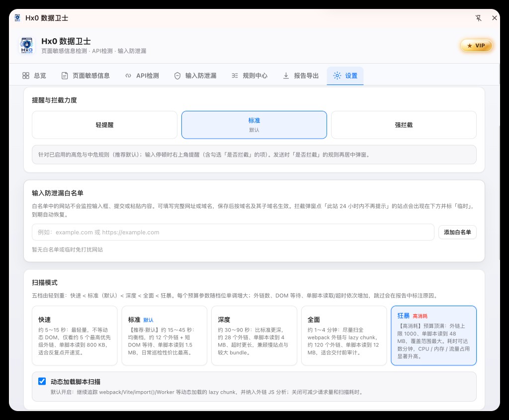Screen dimensions: 509x420
Task: Toggle the 动态加载脚本扫描 checkbox
Action: click(x=42, y=381)
